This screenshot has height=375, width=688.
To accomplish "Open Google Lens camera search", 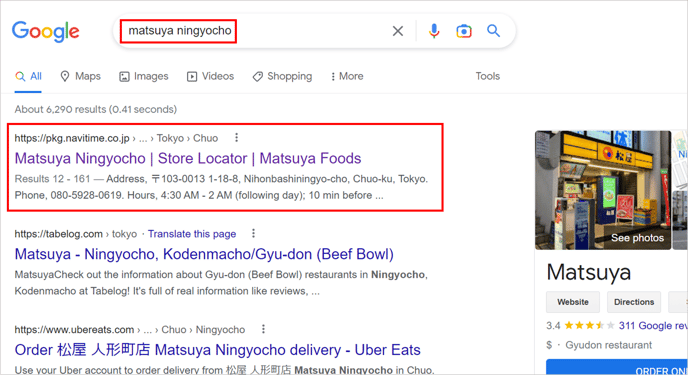I will click(x=464, y=31).
